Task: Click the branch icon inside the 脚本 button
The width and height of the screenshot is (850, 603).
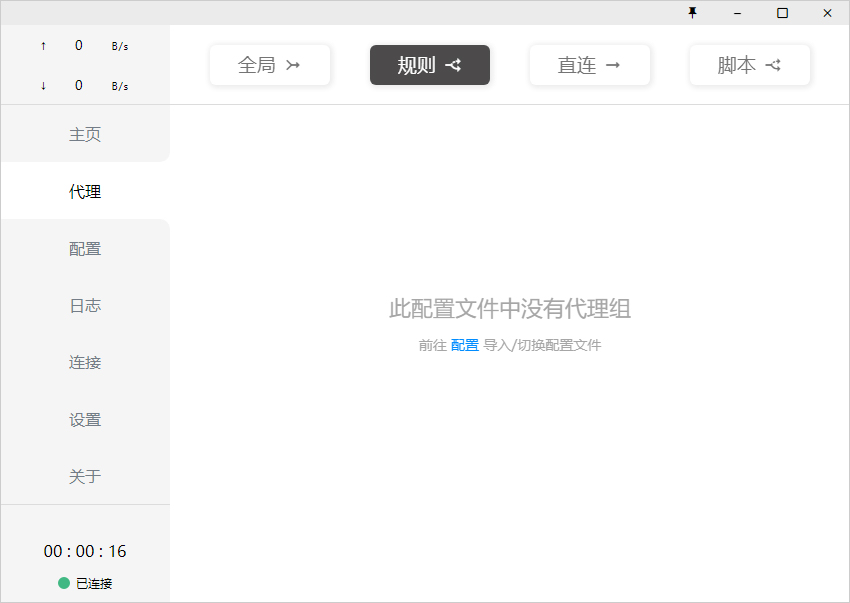Action: click(773, 64)
